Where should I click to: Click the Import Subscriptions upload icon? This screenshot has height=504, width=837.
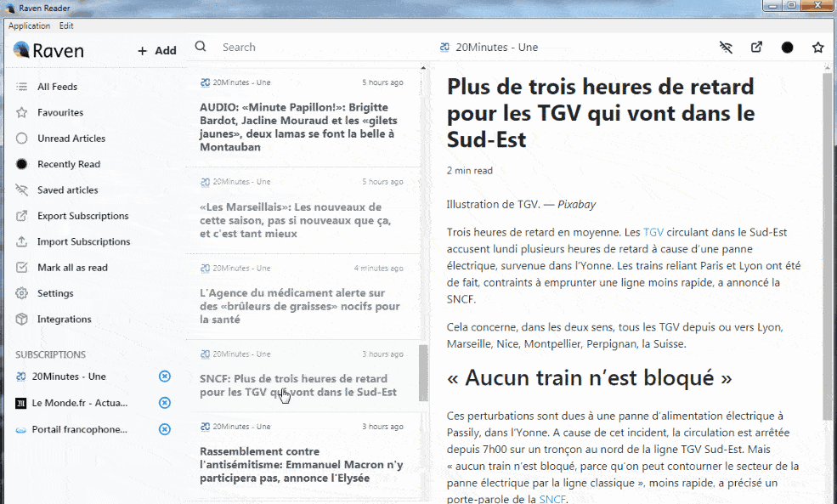tap(21, 241)
